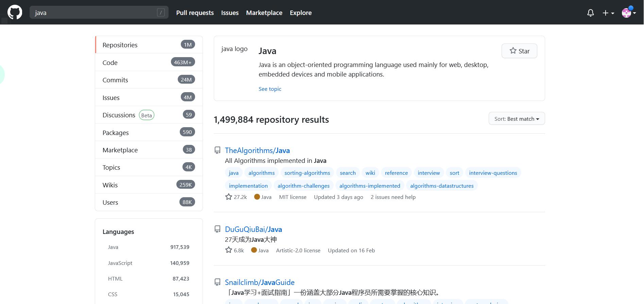Click the wiki topic tag
This screenshot has width=644, height=304.
coord(370,173)
